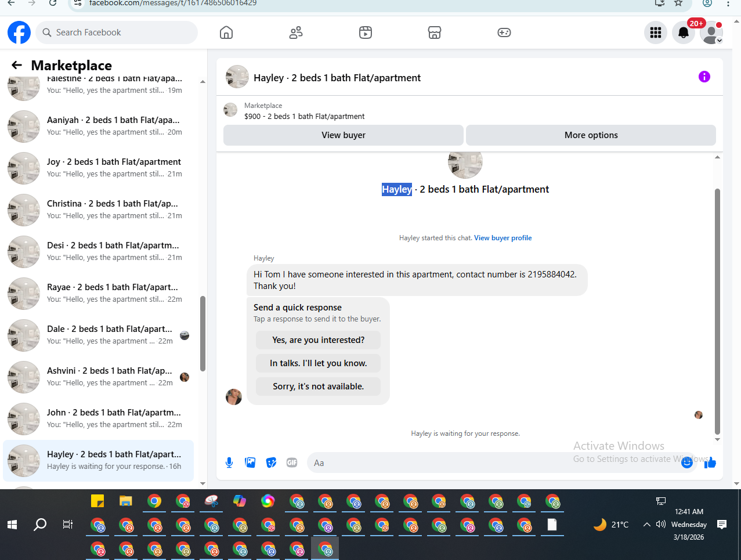Image resolution: width=741 pixels, height=560 pixels.
Task: Bookmark this page with star icon
Action: click(x=678, y=3)
